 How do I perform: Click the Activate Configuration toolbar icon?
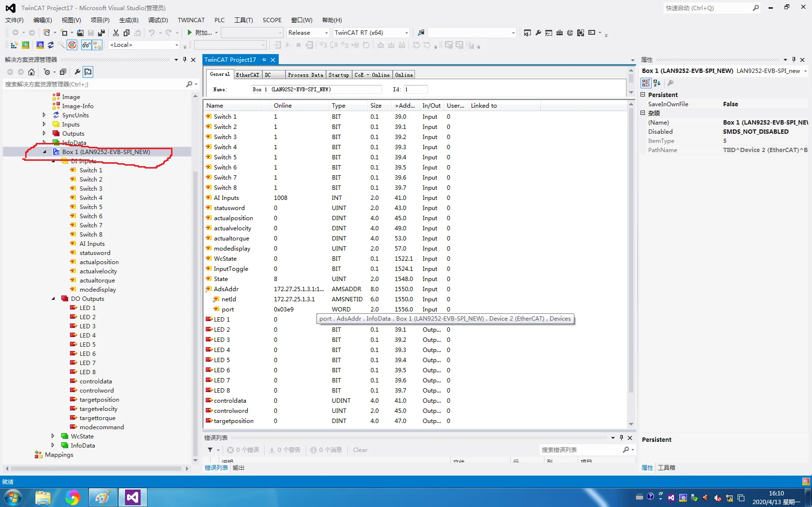pos(14,45)
